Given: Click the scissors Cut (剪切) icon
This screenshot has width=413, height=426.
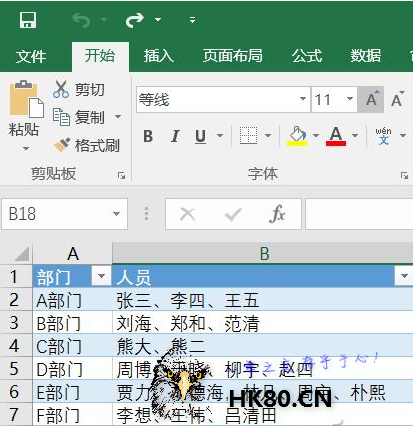Looking at the screenshot, I should point(61,89).
